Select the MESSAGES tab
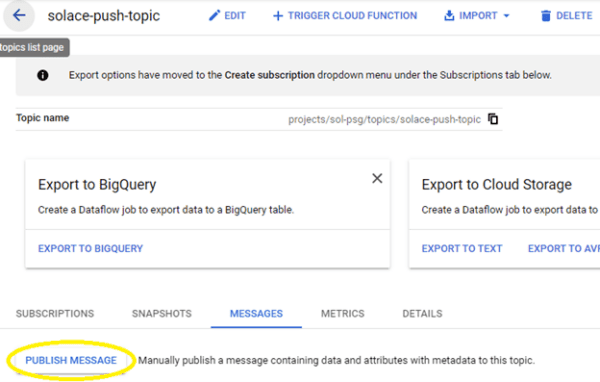 [x=256, y=313]
